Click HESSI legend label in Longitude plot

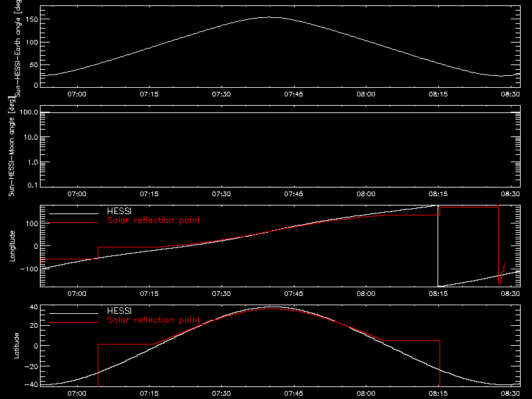(119, 211)
